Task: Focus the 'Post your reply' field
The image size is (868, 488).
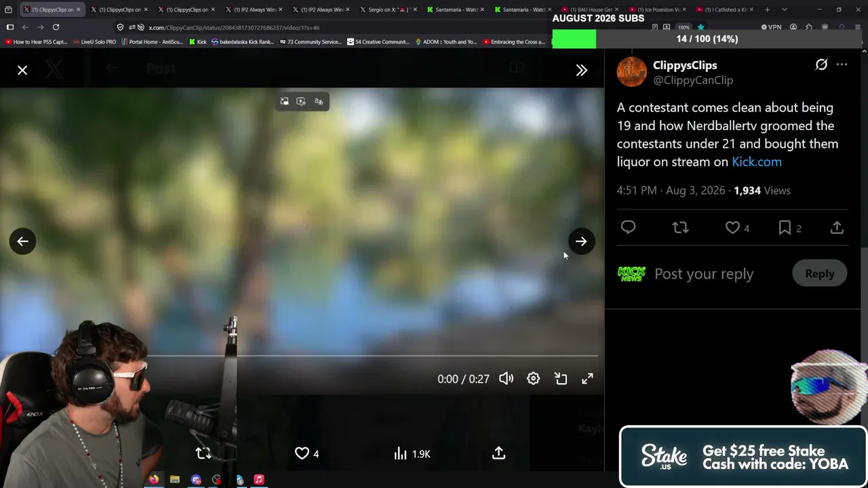Action: (704, 274)
